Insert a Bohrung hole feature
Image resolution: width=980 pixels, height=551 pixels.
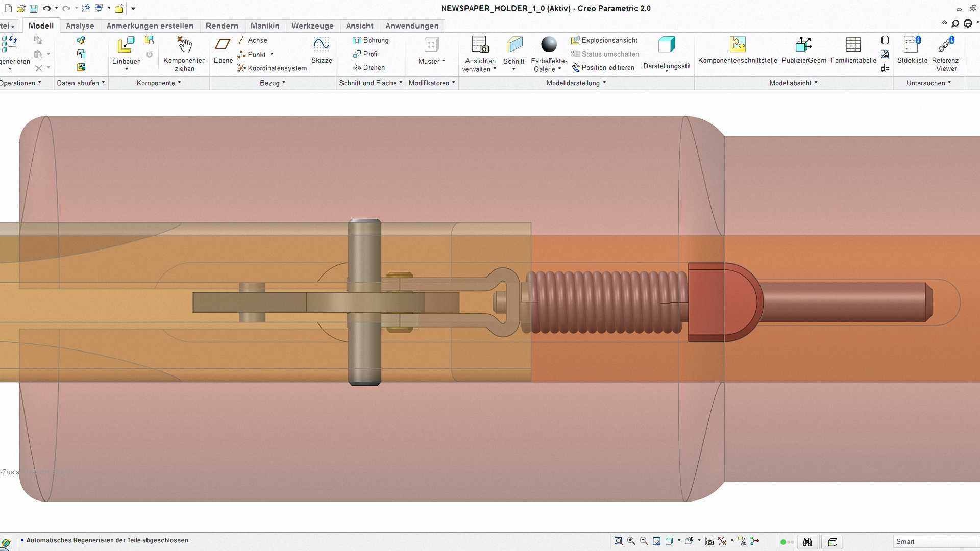(371, 40)
